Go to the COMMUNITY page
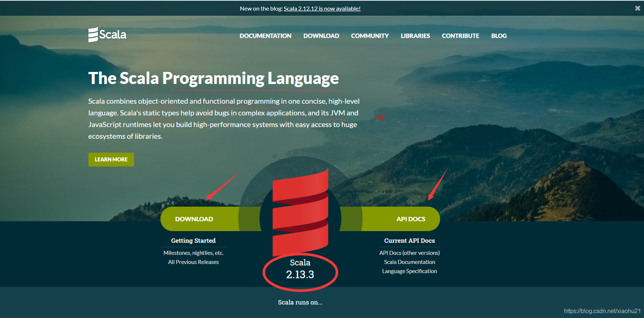 370,36
